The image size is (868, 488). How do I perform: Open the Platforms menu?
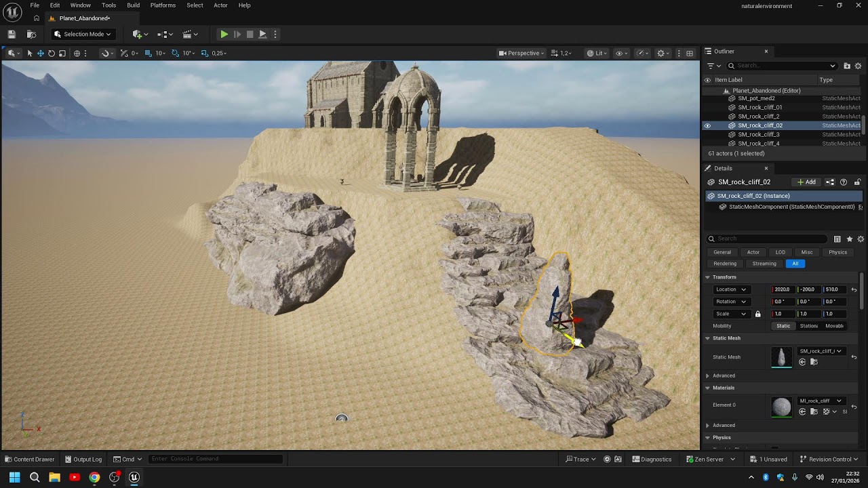point(163,5)
